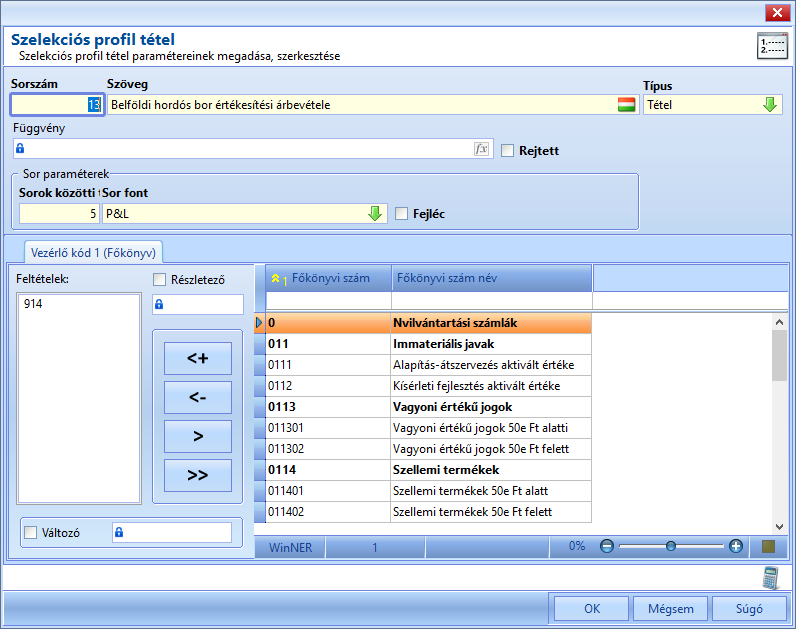Click the lock icon in Függvény field
This screenshot has width=796, height=629.
pyautogui.click(x=20, y=148)
